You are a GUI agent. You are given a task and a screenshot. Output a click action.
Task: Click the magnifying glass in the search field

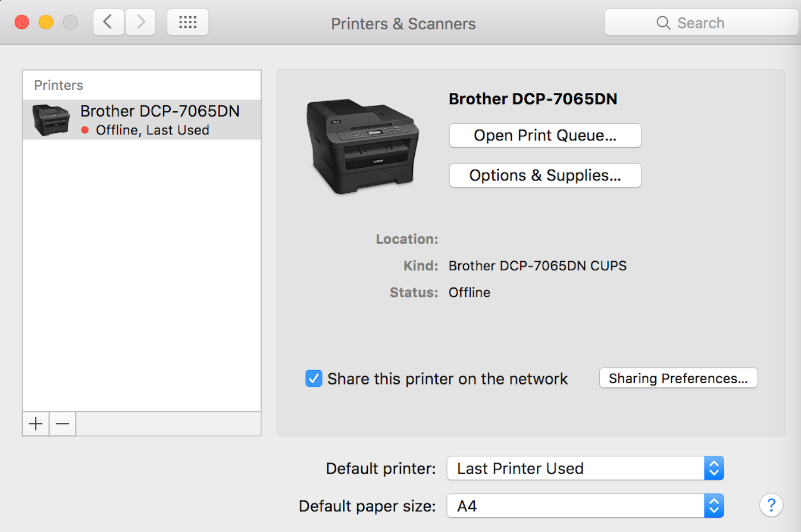pos(664,23)
